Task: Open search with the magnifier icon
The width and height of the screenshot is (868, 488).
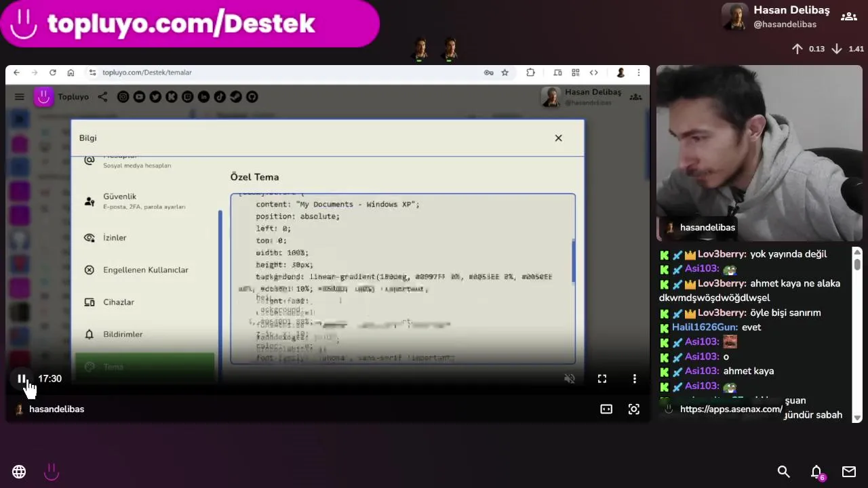Action: pos(784,472)
